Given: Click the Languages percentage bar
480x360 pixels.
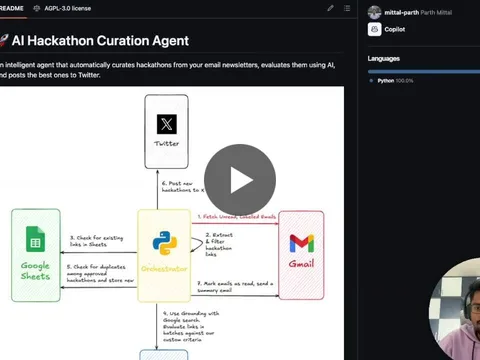Looking at the screenshot, I should click(424, 71).
